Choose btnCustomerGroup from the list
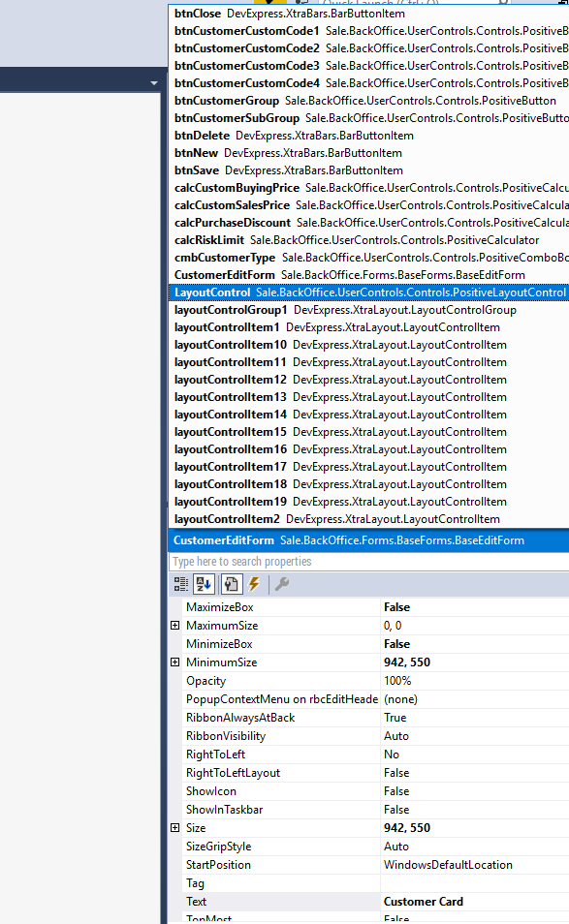Screen dimensions: 569x924 (369, 101)
